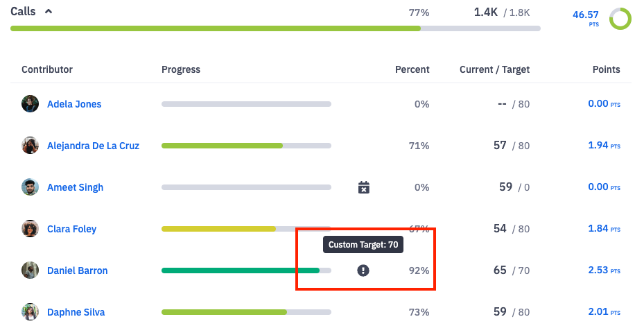Click Ameet Singh's avatar photo
Screen dimensions: 644x335
30,187
